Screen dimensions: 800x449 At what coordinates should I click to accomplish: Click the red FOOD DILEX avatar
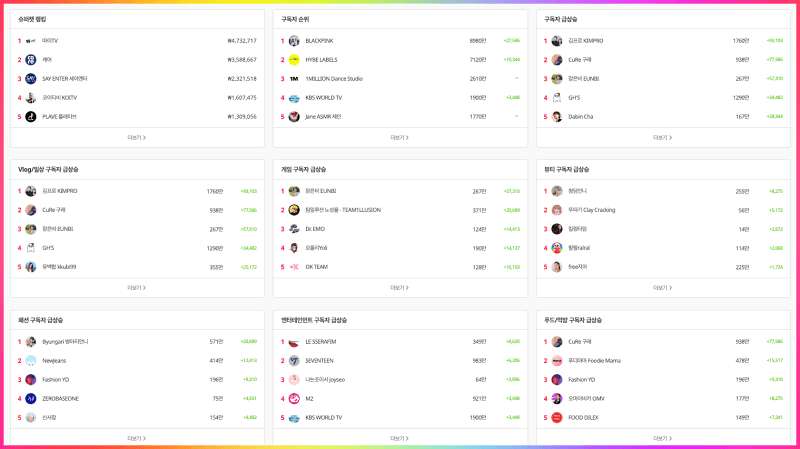coord(557,417)
